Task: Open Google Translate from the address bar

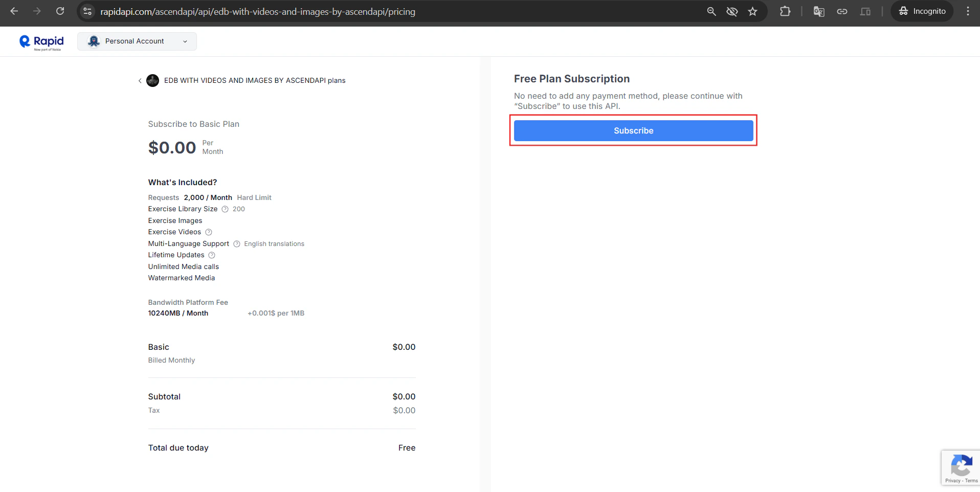Action: point(818,11)
